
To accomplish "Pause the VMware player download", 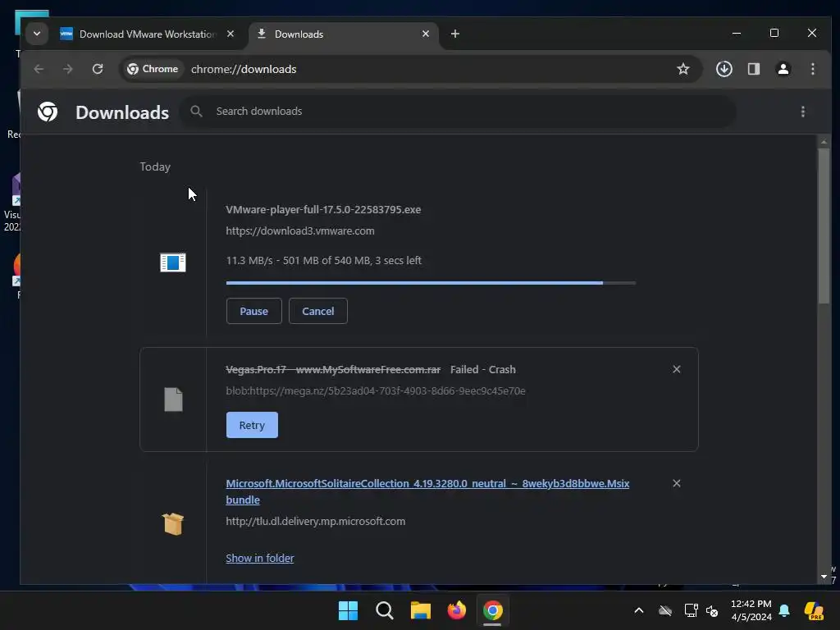I will pyautogui.click(x=254, y=311).
